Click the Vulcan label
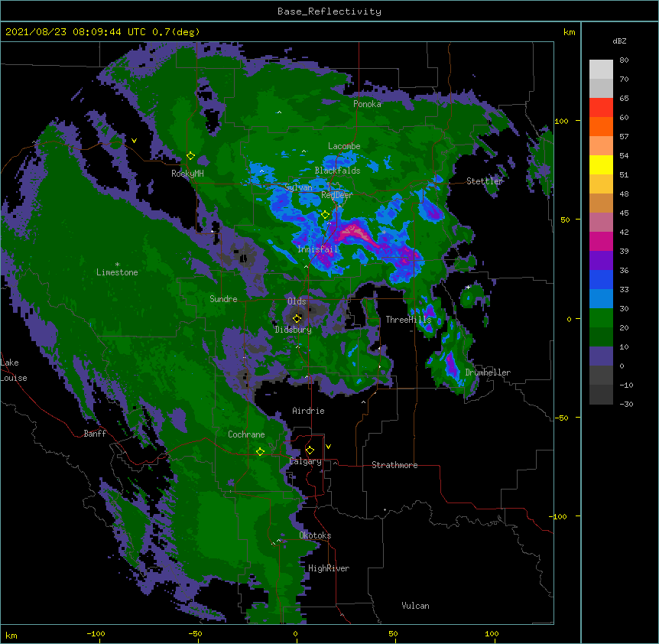The image size is (659, 644). [415, 606]
